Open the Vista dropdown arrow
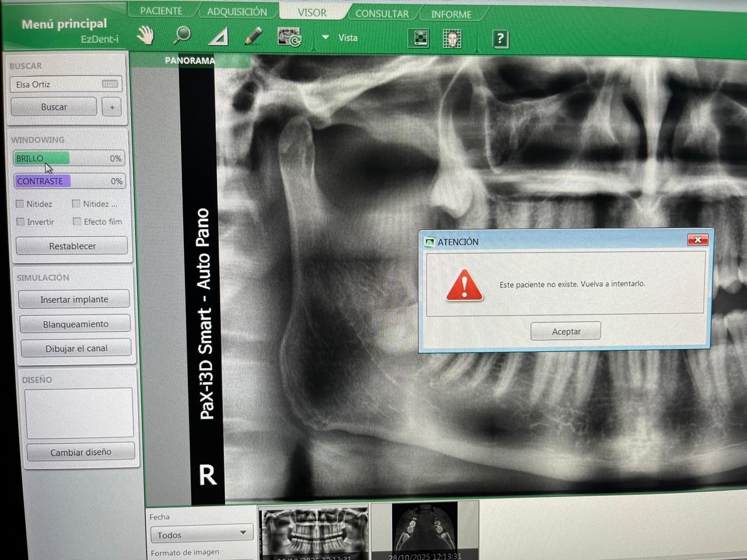 (x=326, y=37)
